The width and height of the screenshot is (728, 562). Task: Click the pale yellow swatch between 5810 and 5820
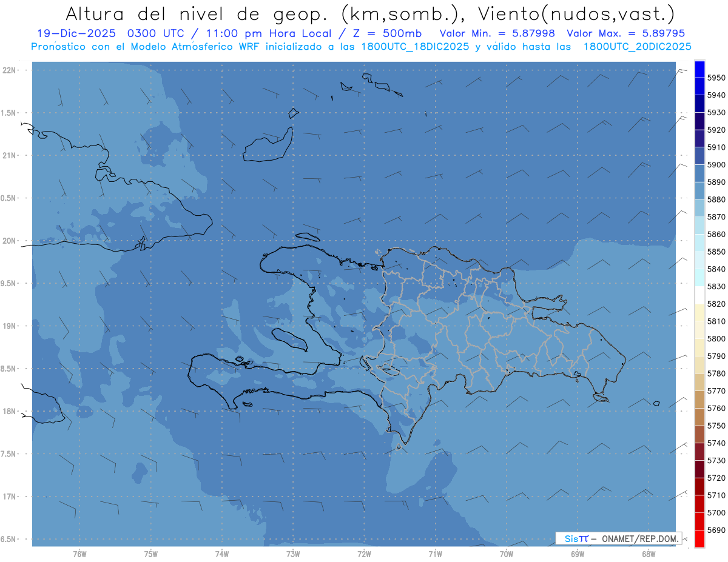[699, 312]
